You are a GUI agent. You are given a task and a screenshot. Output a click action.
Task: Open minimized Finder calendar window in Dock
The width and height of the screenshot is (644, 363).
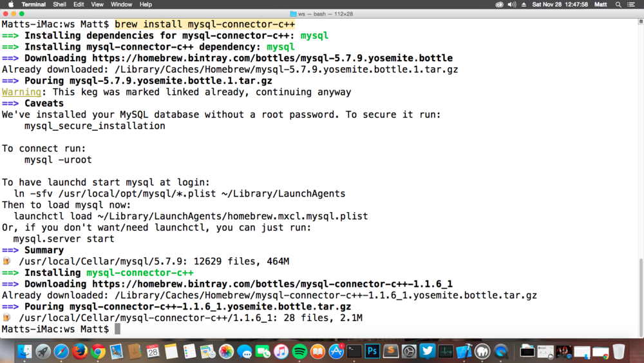tap(582, 352)
